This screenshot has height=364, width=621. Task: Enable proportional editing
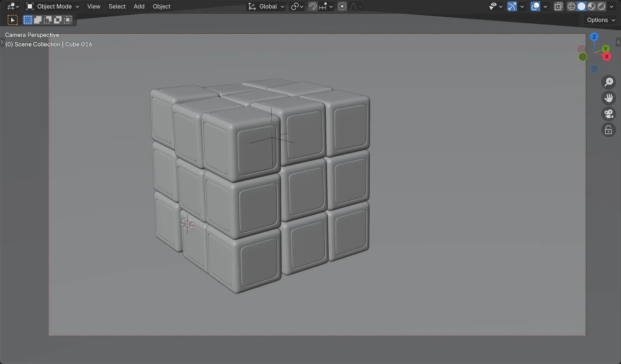(342, 6)
